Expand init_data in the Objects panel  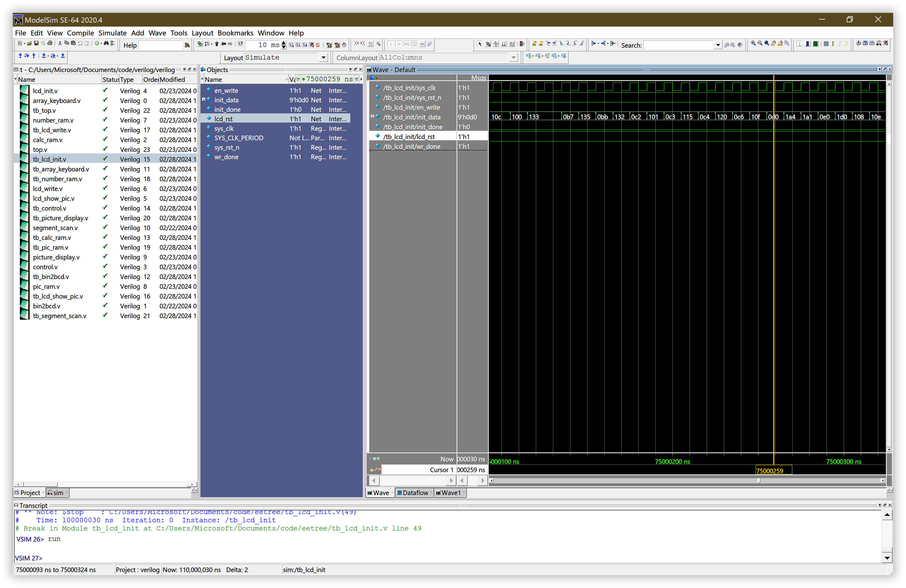[x=204, y=100]
